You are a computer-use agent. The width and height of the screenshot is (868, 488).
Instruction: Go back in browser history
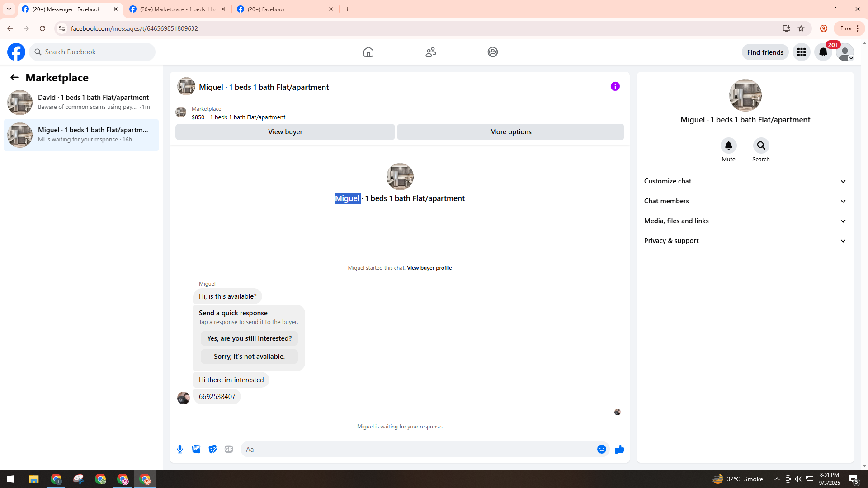tap(10, 28)
